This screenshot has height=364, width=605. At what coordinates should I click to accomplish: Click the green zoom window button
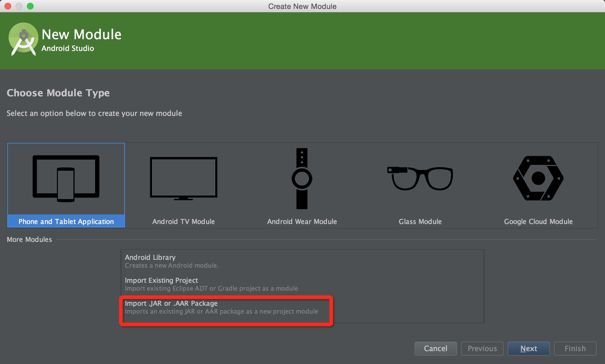pos(30,6)
